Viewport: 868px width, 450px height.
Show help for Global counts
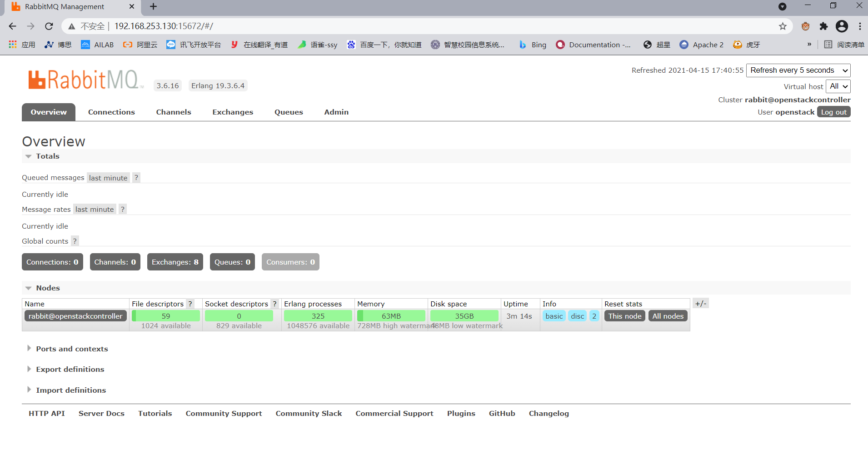(75, 241)
